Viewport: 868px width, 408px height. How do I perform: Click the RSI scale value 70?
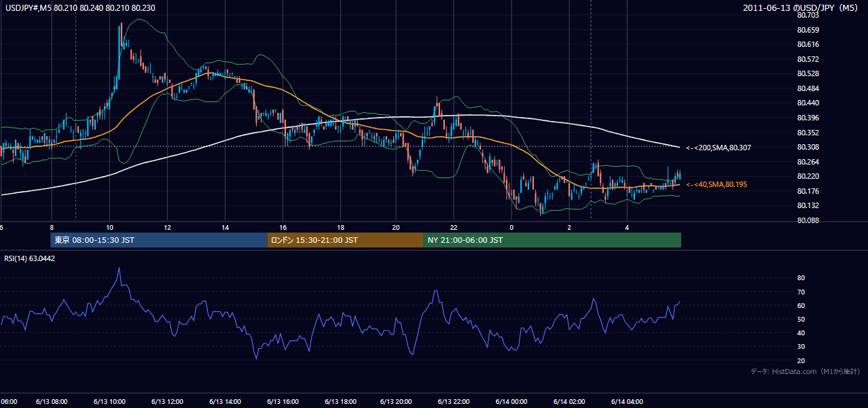(x=801, y=292)
